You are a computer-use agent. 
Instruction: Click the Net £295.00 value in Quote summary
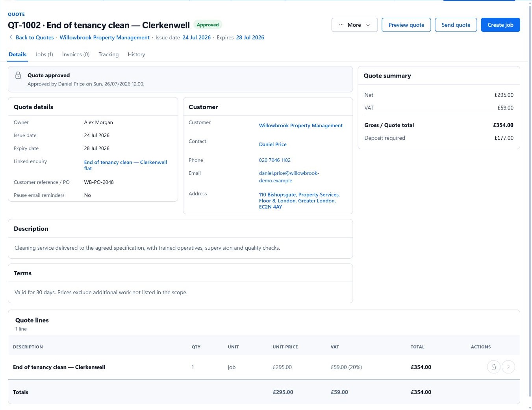click(x=504, y=95)
